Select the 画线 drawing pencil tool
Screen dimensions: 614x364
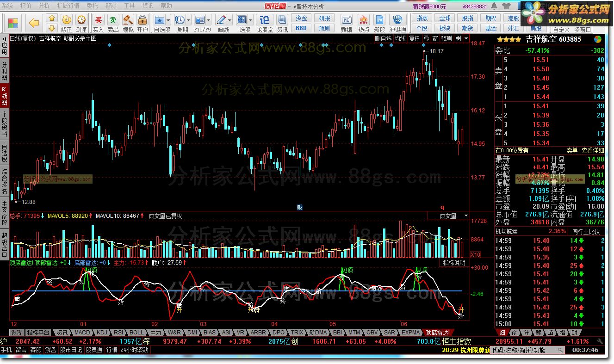[x=221, y=20]
